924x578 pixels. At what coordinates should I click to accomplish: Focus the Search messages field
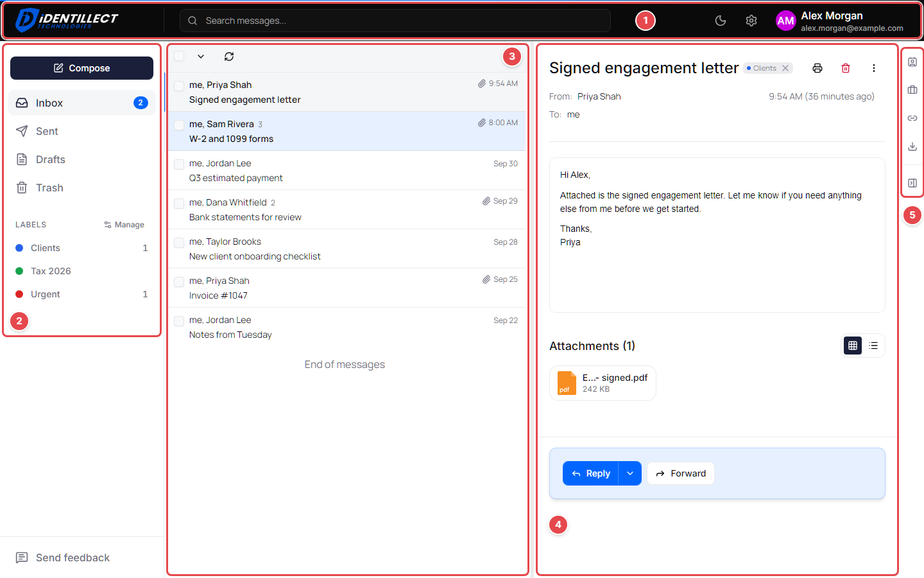click(x=395, y=21)
